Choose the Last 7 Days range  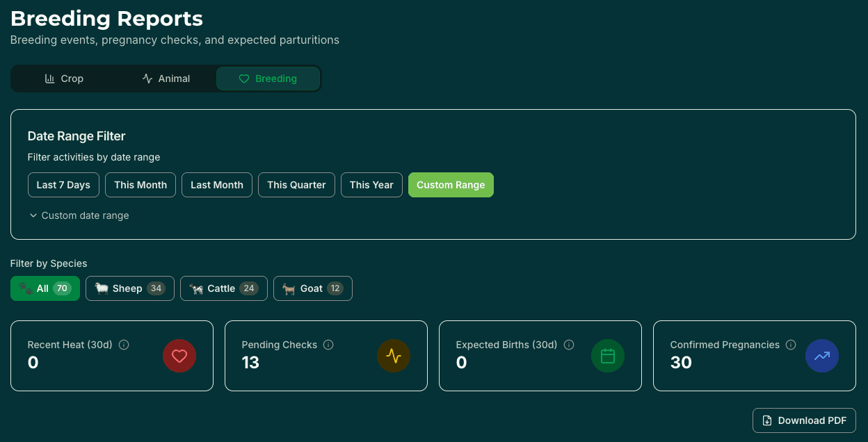point(63,185)
